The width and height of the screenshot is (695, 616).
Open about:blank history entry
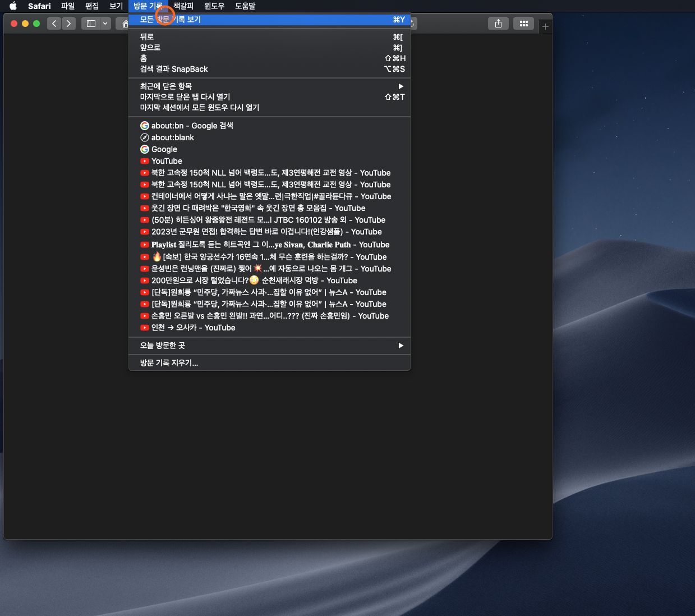270,137
